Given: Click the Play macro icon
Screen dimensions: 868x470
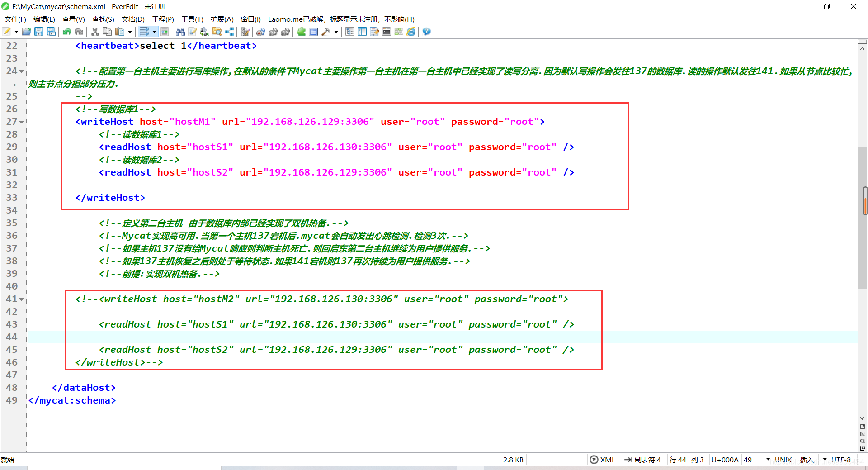Looking at the screenshot, I should [x=273, y=32].
